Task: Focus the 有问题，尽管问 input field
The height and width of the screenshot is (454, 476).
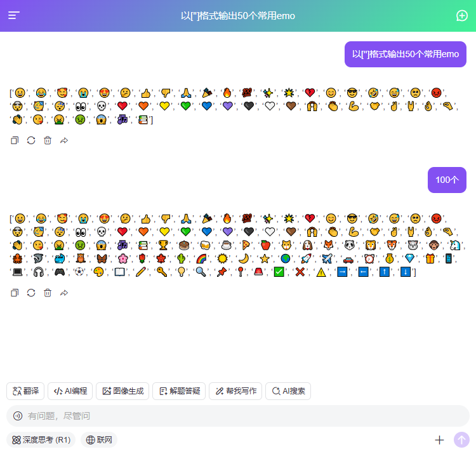Action: (238, 416)
